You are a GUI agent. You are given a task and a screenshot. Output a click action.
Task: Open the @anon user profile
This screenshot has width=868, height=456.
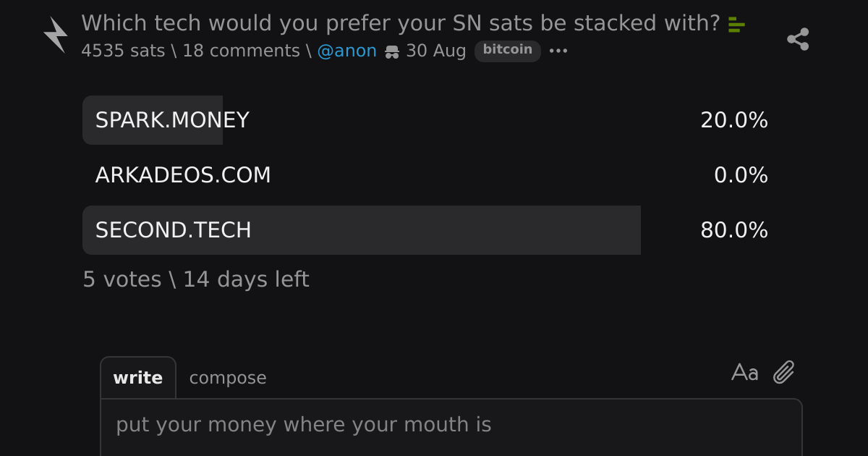[347, 51]
